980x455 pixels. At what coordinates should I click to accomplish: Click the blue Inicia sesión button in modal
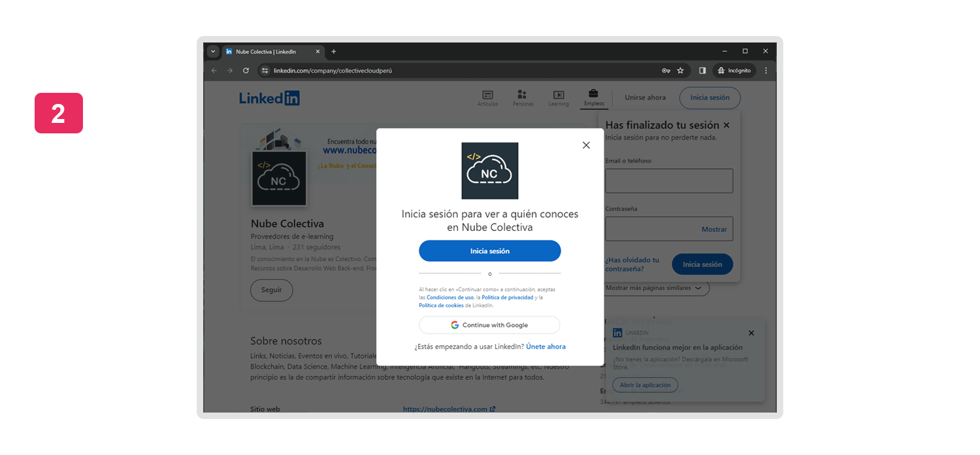pyautogui.click(x=490, y=251)
